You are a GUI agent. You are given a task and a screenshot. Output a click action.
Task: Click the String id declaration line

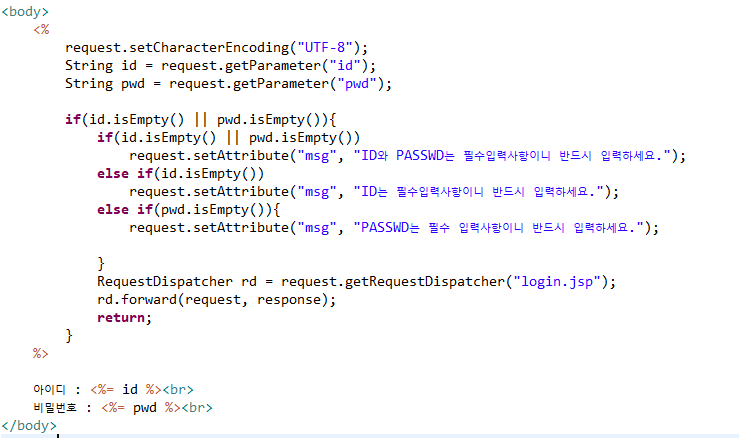pyautogui.click(x=220, y=66)
